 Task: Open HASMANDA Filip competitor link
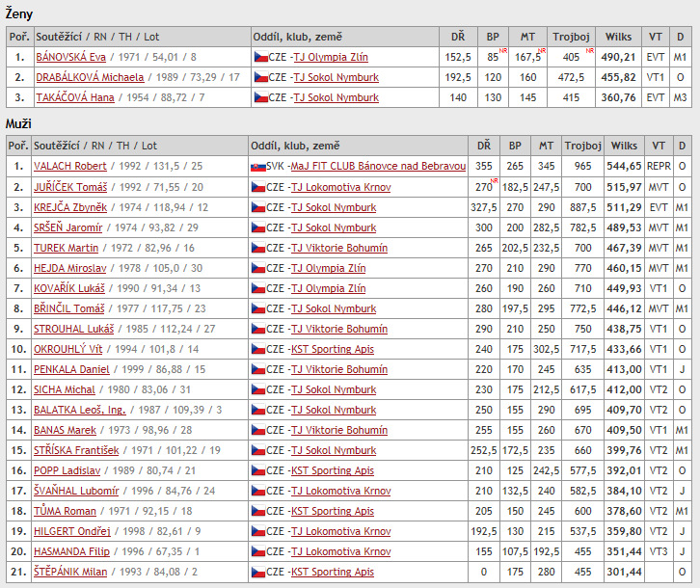click(71, 551)
